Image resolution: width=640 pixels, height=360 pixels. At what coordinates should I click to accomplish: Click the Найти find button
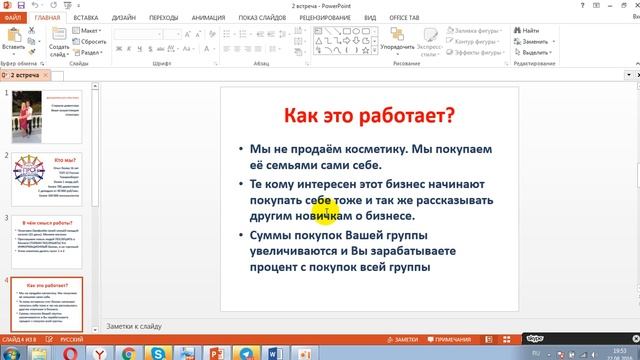click(x=527, y=31)
